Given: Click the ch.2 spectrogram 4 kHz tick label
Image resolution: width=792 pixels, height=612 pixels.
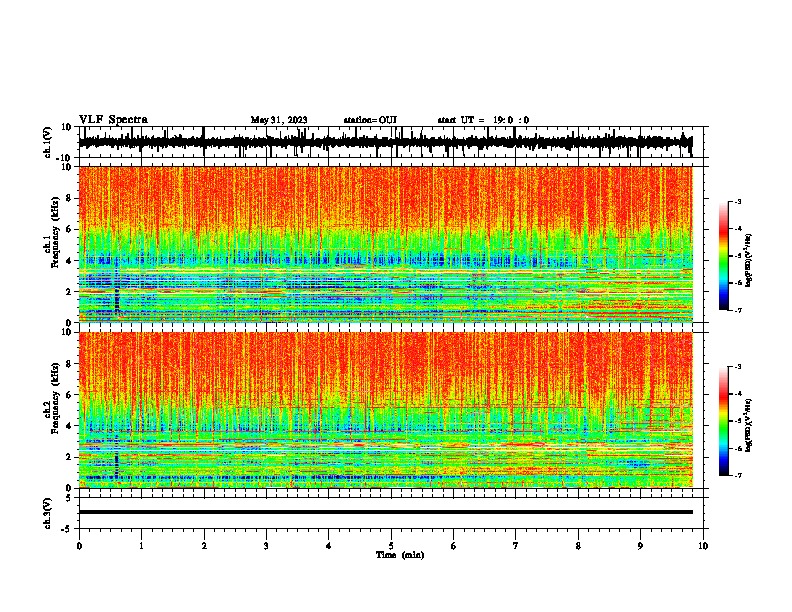Looking at the screenshot, I should (x=70, y=426).
